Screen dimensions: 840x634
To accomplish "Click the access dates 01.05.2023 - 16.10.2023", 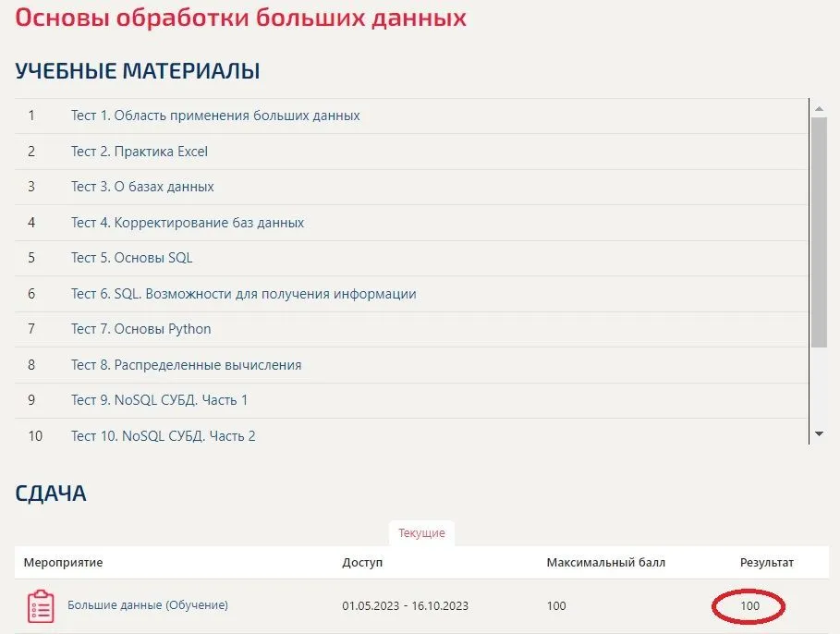I will click(405, 606).
